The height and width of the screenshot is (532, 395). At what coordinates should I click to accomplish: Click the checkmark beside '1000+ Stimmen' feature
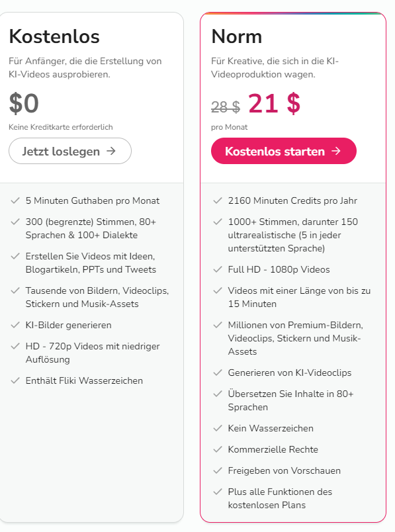pyautogui.click(x=217, y=222)
